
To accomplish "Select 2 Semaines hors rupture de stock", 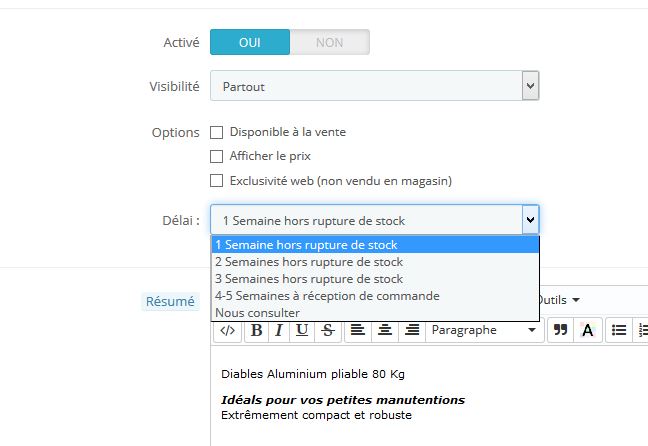I will [x=308, y=262].
